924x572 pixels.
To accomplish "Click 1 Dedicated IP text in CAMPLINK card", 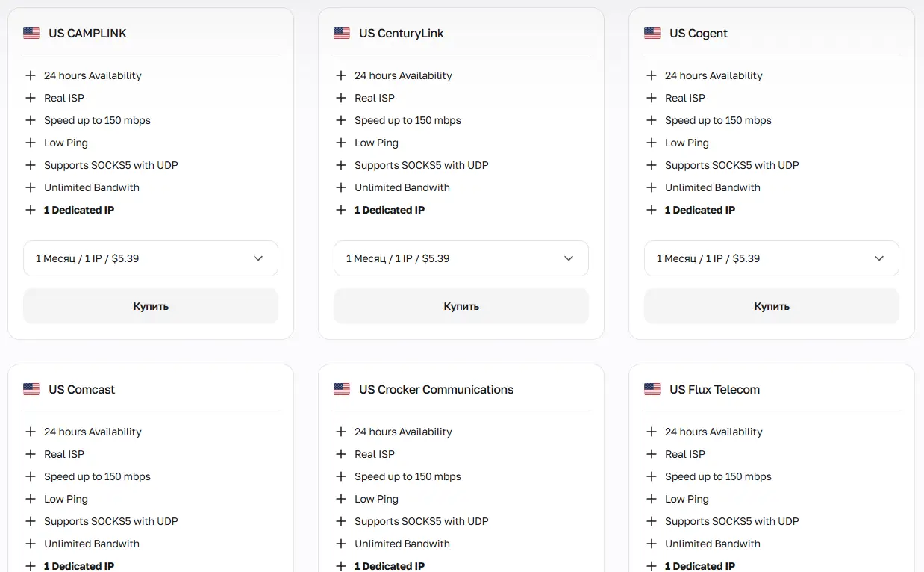I will pos(79,210).
